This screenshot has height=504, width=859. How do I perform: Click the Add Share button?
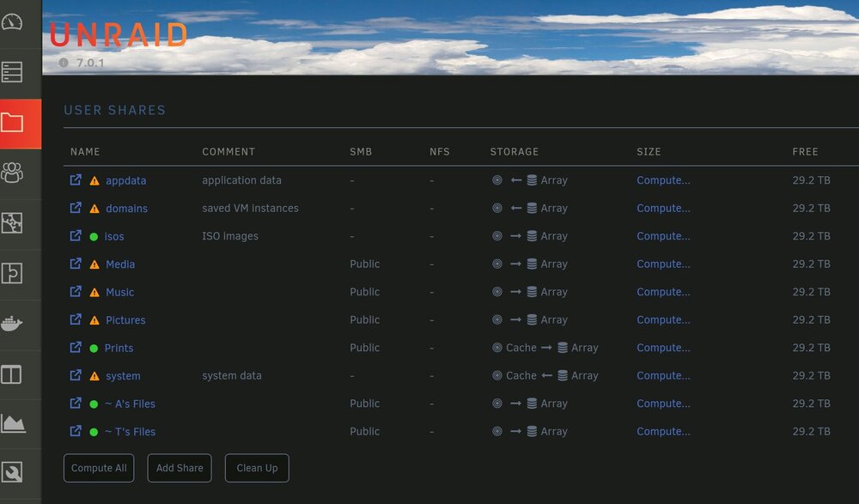[x=180, y=468]
